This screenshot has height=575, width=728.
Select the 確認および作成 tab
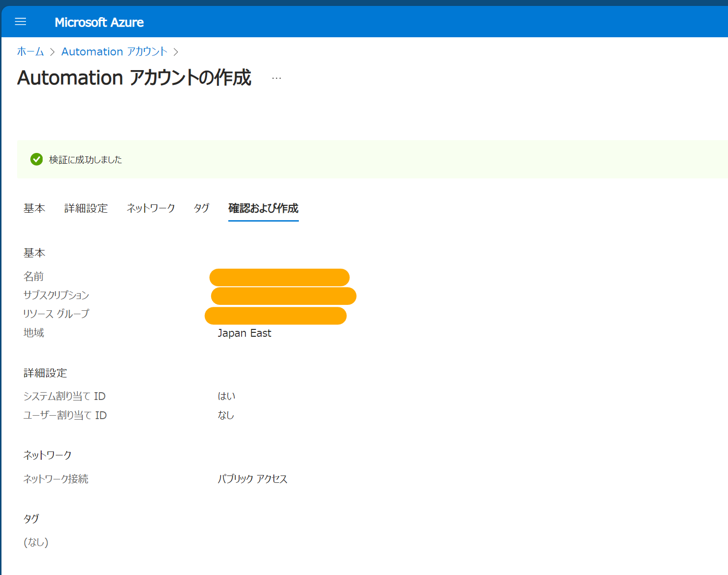[x=264, y=208]
